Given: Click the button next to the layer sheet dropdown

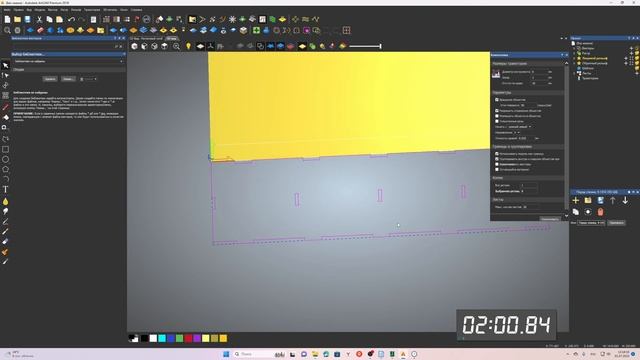Looking at the screenshot, I should point(616,223).
